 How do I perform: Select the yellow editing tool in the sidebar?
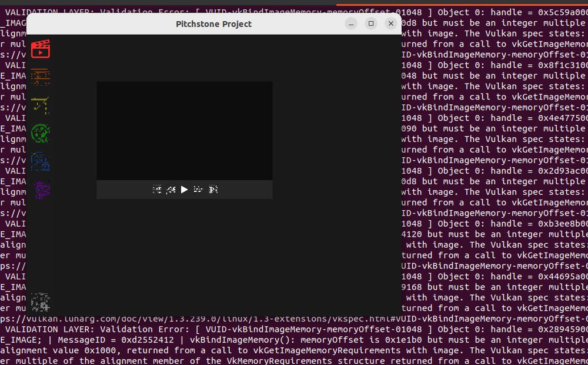click(x=41, y=106)
